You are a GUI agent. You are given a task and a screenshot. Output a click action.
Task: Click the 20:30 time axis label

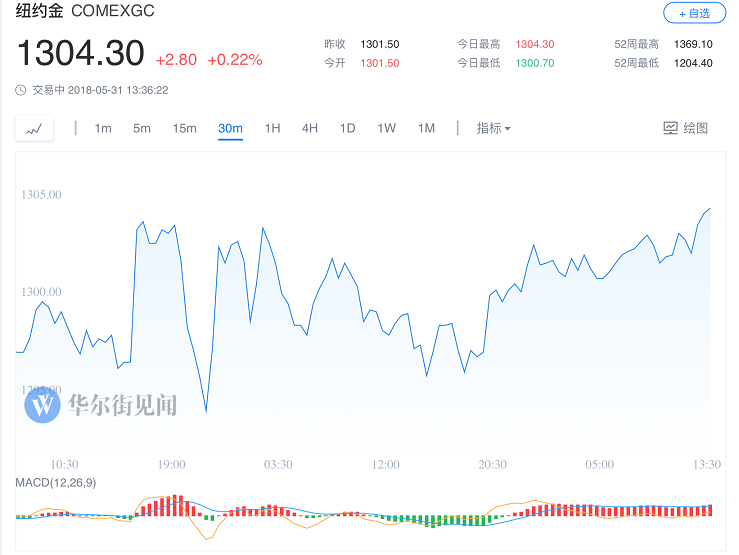[x=493, y=465]
